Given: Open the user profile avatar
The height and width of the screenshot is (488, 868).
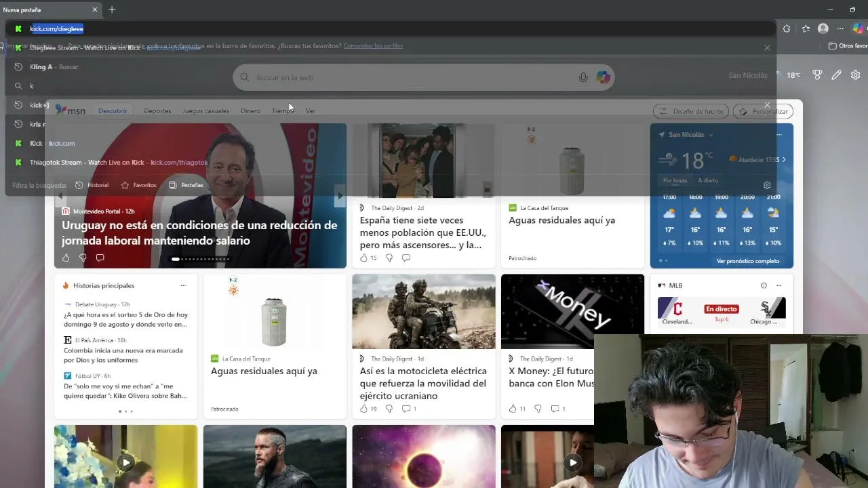Looking at the screenshot, I should (823, 28).
